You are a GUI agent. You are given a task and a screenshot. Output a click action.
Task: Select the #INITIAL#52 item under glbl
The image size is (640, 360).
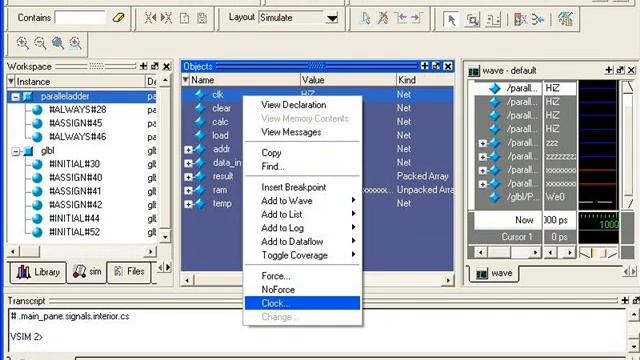74,232
